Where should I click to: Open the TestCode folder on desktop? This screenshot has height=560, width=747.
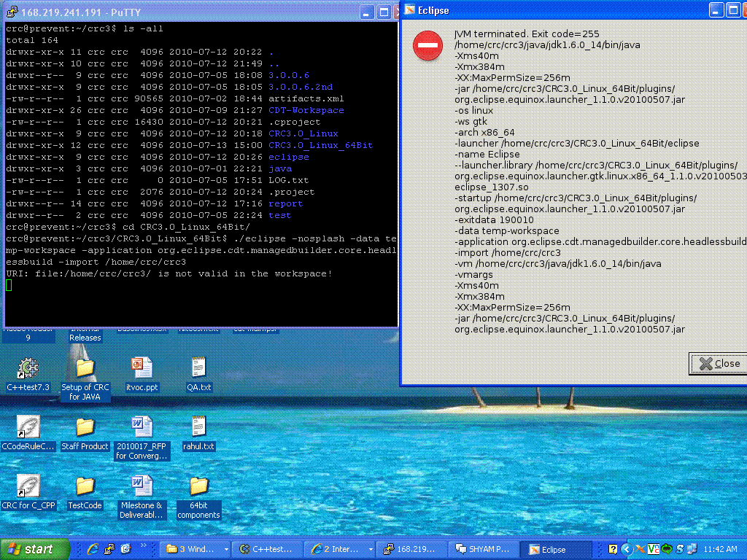[x=85, y=486]
